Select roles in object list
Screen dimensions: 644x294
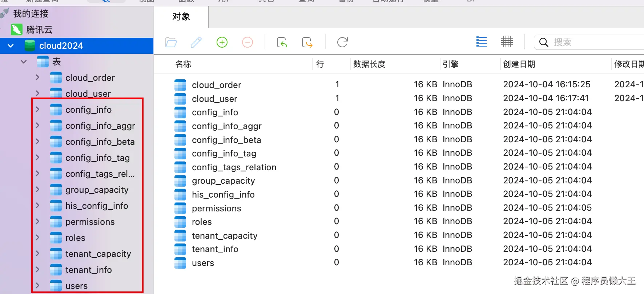tap(202, 222)
